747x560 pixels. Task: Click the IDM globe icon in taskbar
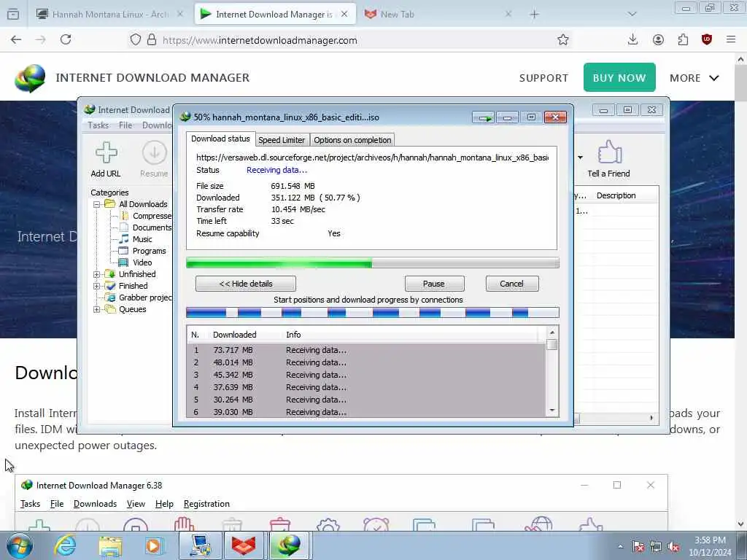(289, 545)
